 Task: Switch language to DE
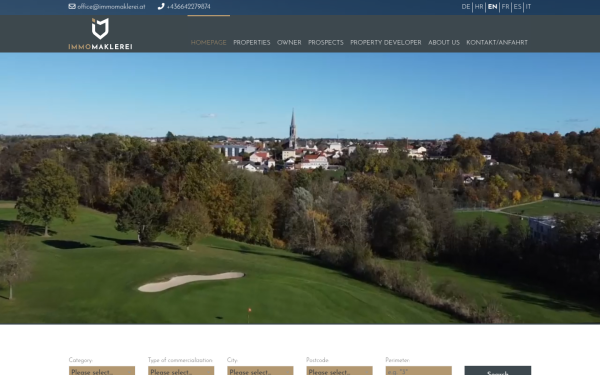tap(466, 7)
